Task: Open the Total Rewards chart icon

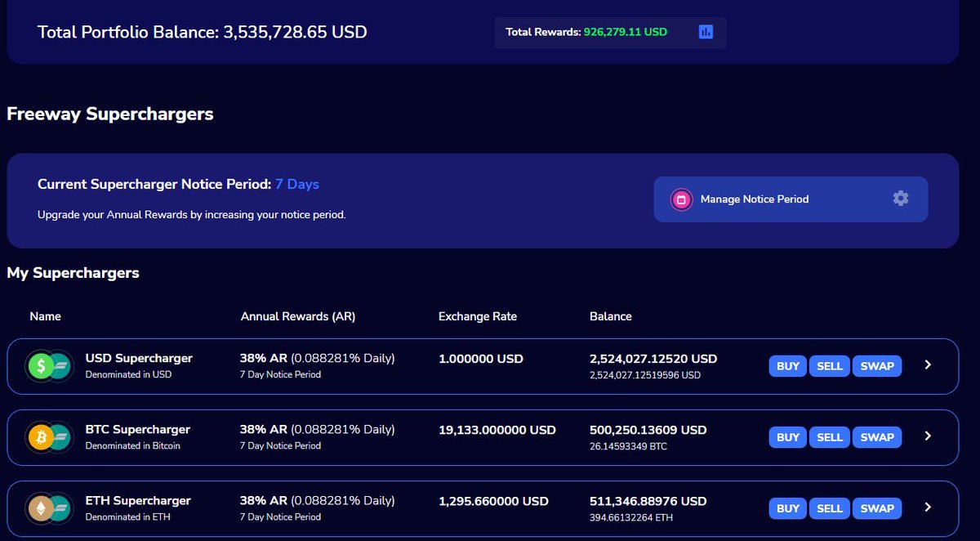Action: [706, 32]
